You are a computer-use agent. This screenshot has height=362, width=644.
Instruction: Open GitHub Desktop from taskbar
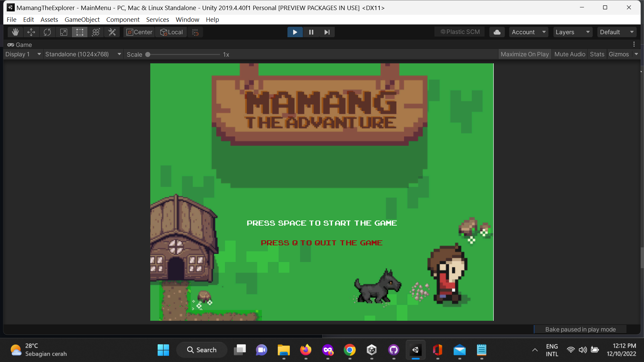point(393,350)
